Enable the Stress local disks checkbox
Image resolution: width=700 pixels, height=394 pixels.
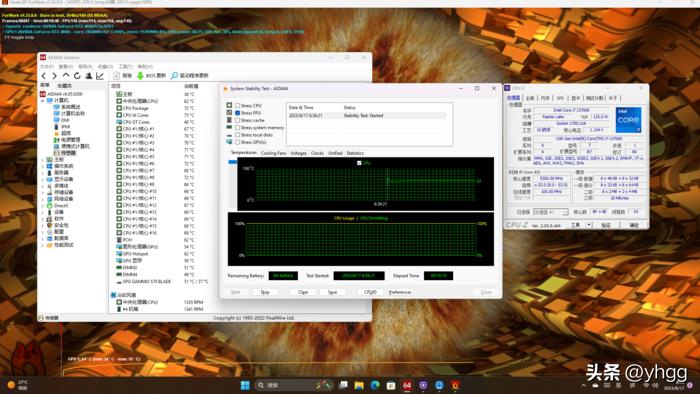238,135
